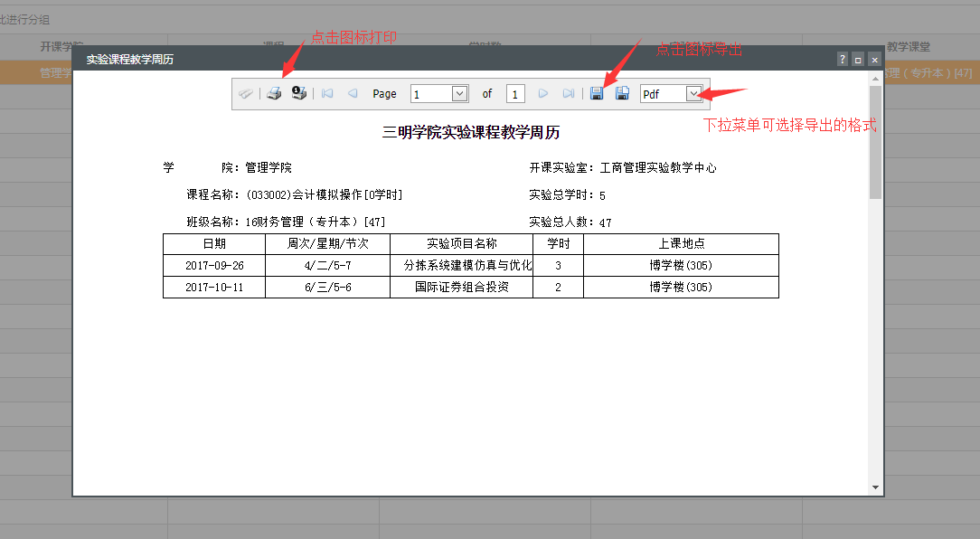
Task: Click the export save icon
Action: tap(597, 94)
